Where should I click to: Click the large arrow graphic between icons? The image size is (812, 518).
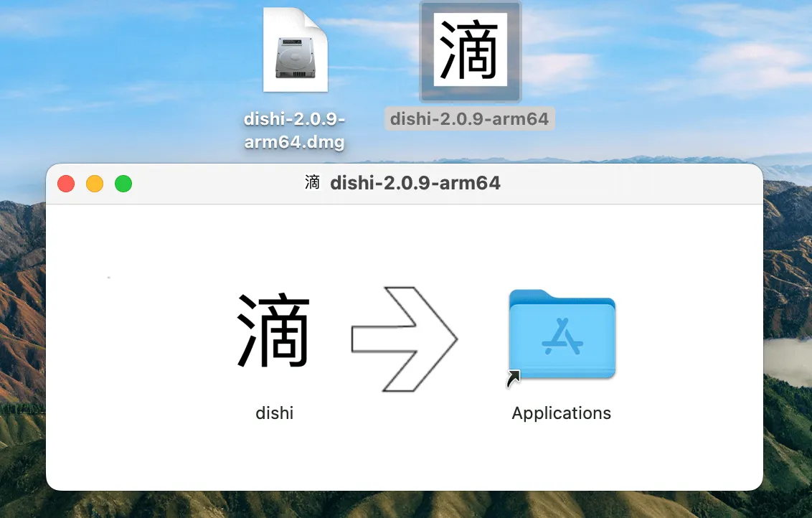[x=404, y=339]
